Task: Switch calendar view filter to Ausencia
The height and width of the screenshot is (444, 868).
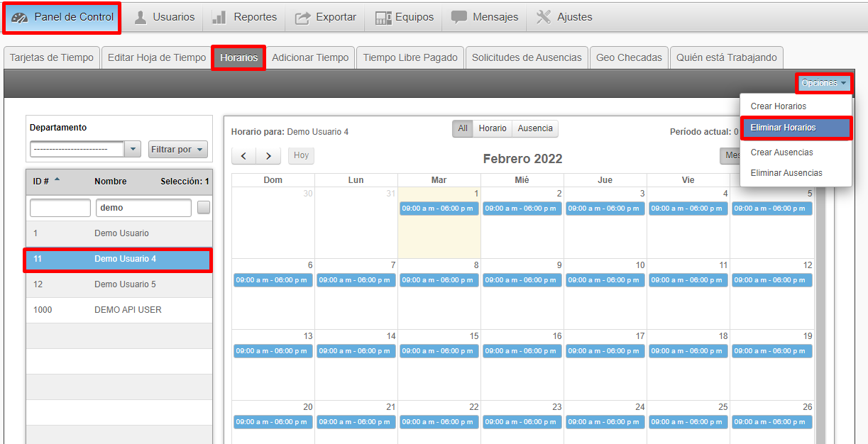Action: (x=535, y=128)
